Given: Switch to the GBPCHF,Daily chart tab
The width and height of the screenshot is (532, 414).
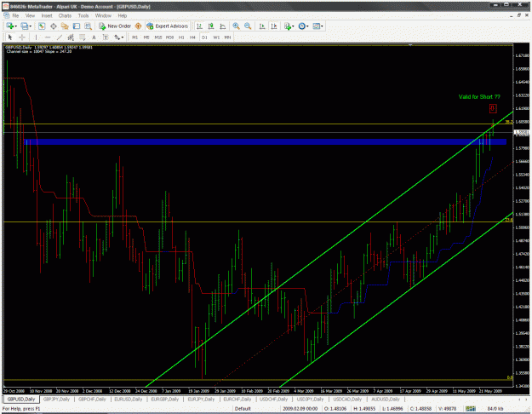Looking at the screenshot, I should coord(92,400).
